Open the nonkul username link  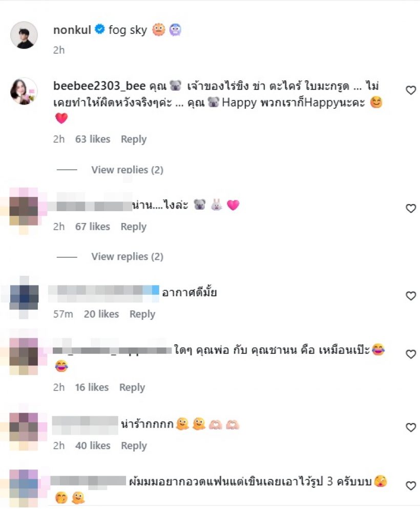pos(72,30)
